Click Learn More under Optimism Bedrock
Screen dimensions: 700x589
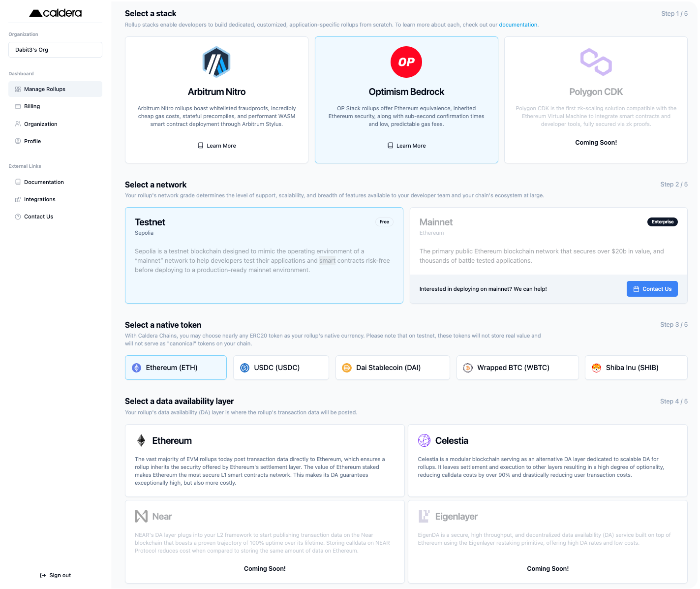pos(406,146)
